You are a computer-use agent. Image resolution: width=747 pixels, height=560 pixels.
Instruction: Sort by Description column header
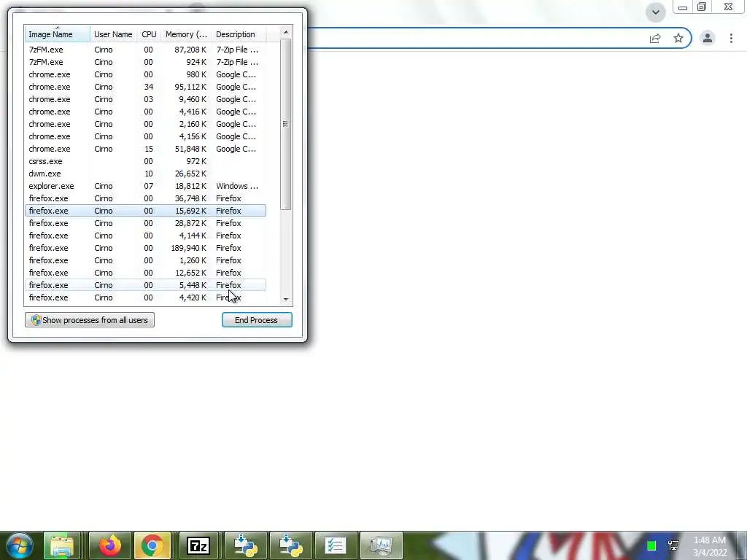pos(239,34)
